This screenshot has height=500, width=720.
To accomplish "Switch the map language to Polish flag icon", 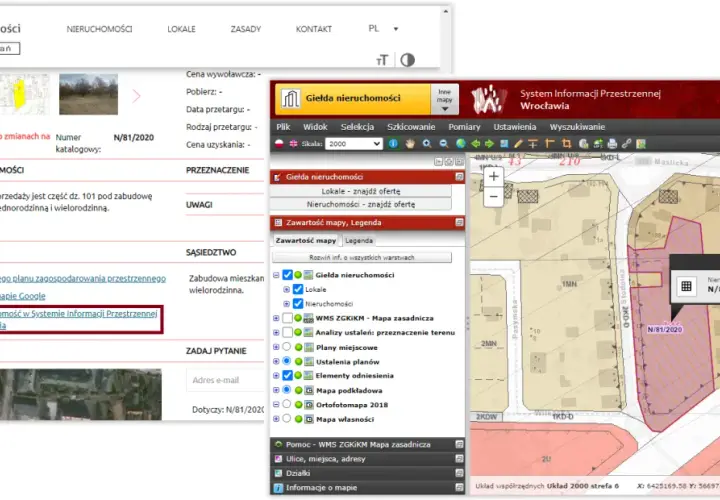I will [x=279, y=144].
